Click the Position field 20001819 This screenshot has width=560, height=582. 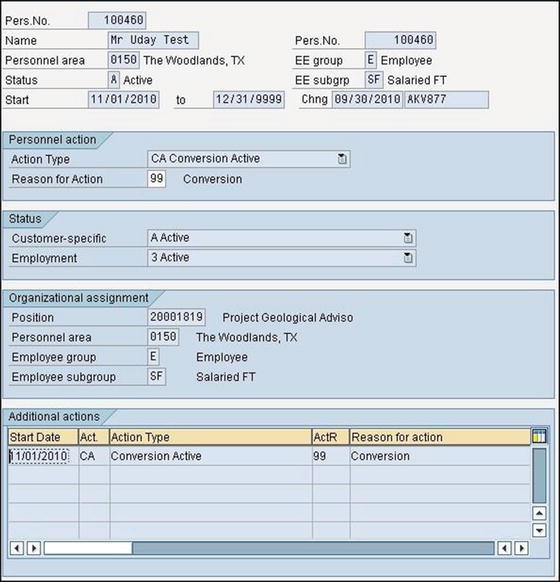176,317
